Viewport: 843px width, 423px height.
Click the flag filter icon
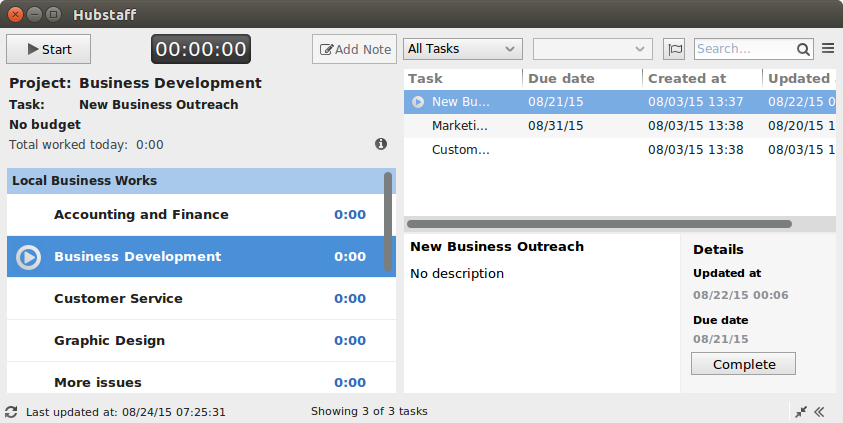674,49
